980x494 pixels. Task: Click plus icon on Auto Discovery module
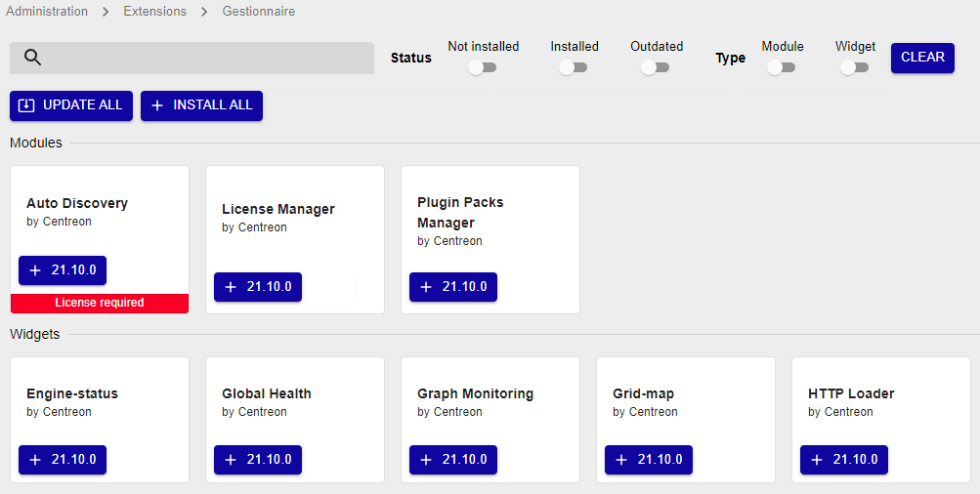35,270
